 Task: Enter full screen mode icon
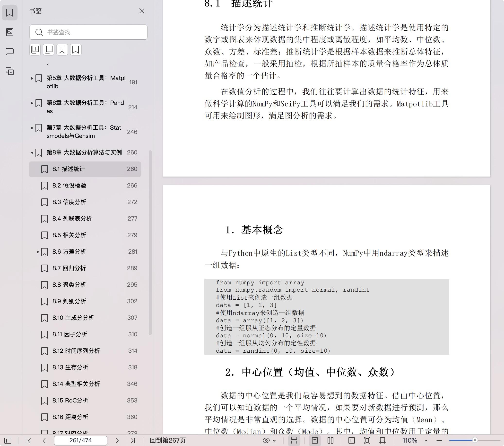pyautogui.click(x=367, y=441)
